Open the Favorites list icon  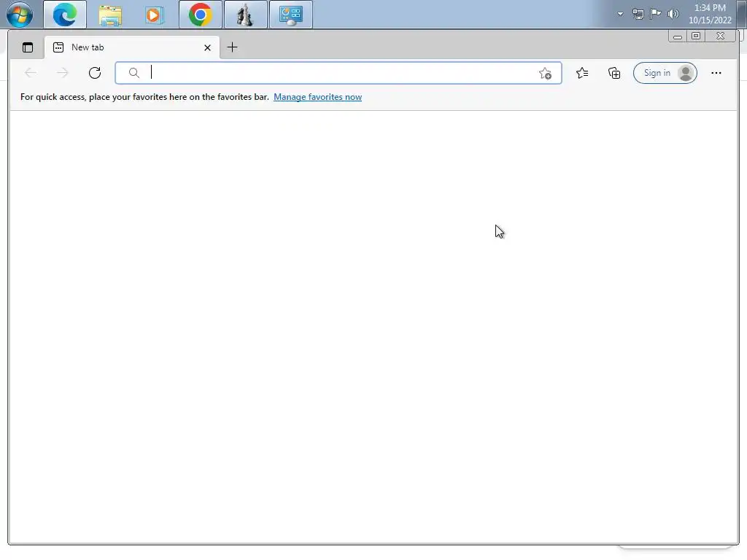coord(582,73)
